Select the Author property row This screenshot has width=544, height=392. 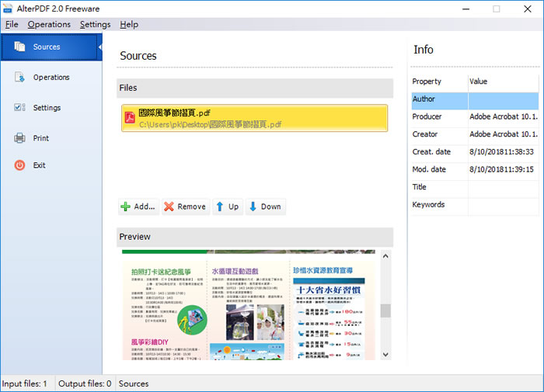[x=475, y=99]
